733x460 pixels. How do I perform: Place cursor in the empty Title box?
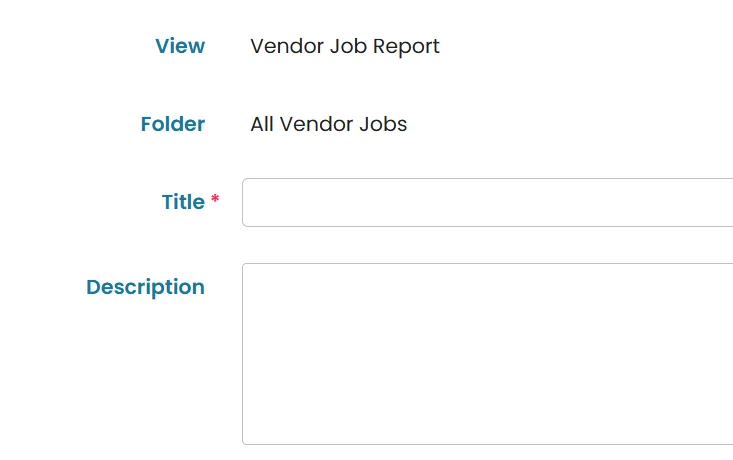click(488, 202)
